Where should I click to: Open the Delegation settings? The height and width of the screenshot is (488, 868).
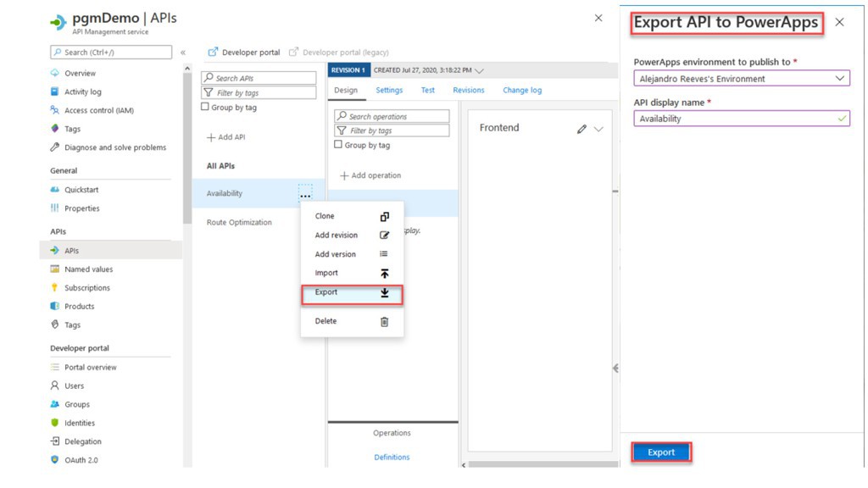82,441
